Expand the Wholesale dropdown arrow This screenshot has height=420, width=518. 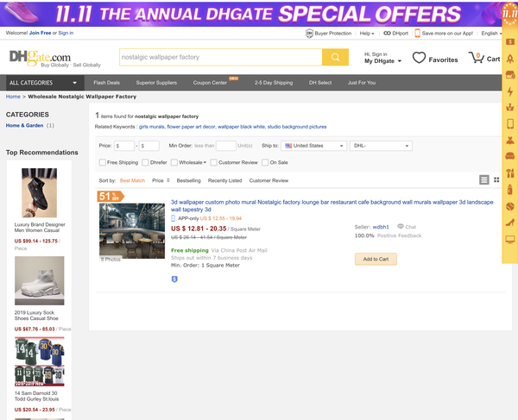[205, 162]
